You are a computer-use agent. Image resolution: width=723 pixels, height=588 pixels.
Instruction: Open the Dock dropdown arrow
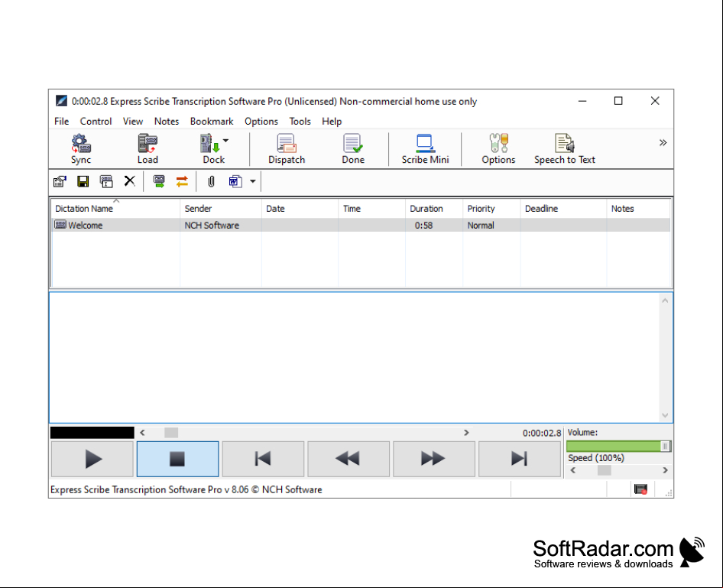225,140
